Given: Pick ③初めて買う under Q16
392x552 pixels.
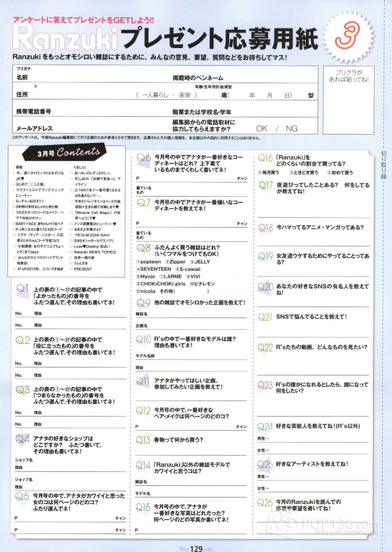Looking at the screenshot, I should click(x=340, y=172).
